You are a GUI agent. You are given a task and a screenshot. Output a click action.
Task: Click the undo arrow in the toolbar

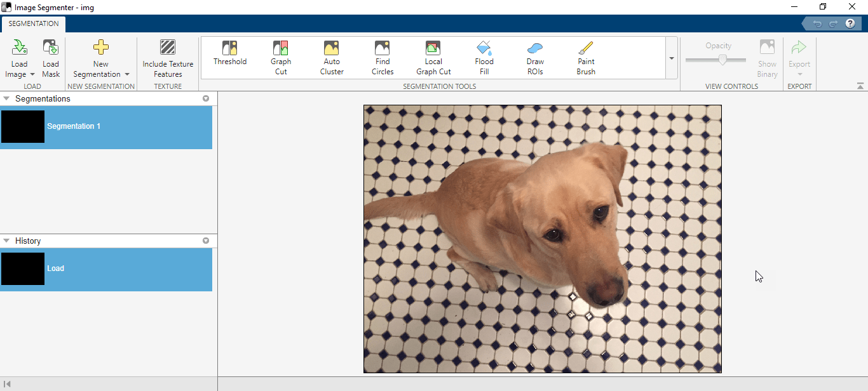(817, 23)
